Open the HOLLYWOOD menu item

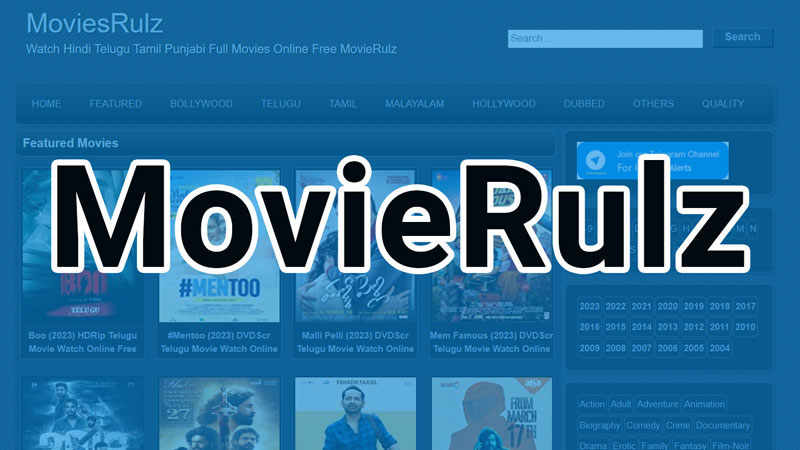504,104
